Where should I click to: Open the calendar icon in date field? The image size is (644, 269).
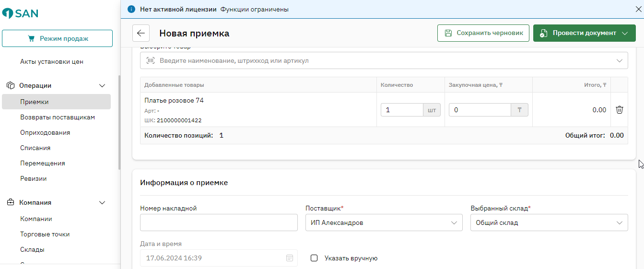(x=290, y=258)
